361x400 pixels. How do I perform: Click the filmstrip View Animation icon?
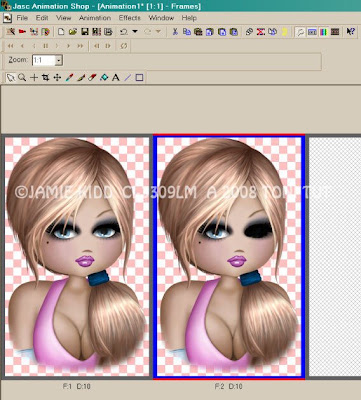pyautogui.click(x=335, y=32)
